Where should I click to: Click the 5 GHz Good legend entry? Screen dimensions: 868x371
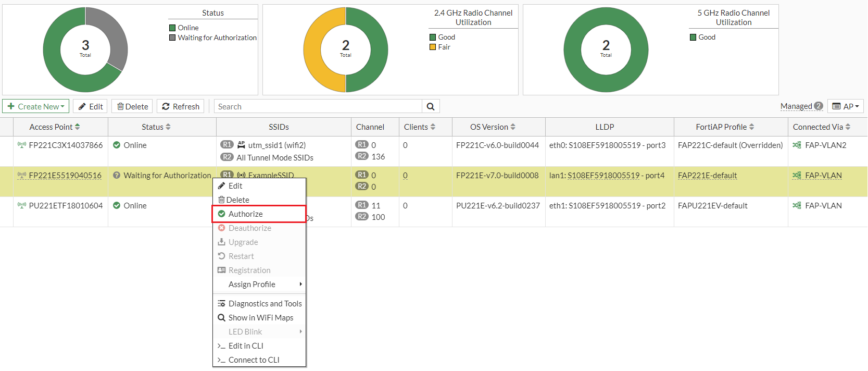(702, 37)
